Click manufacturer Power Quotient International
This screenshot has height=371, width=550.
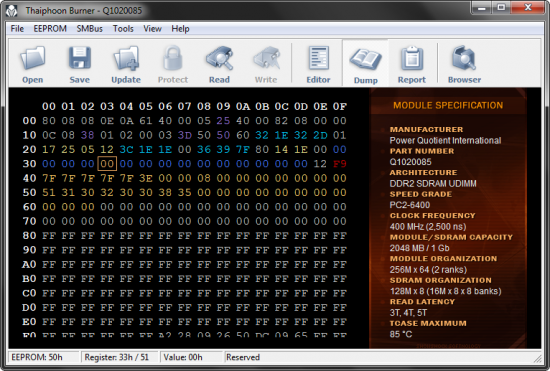445,141
